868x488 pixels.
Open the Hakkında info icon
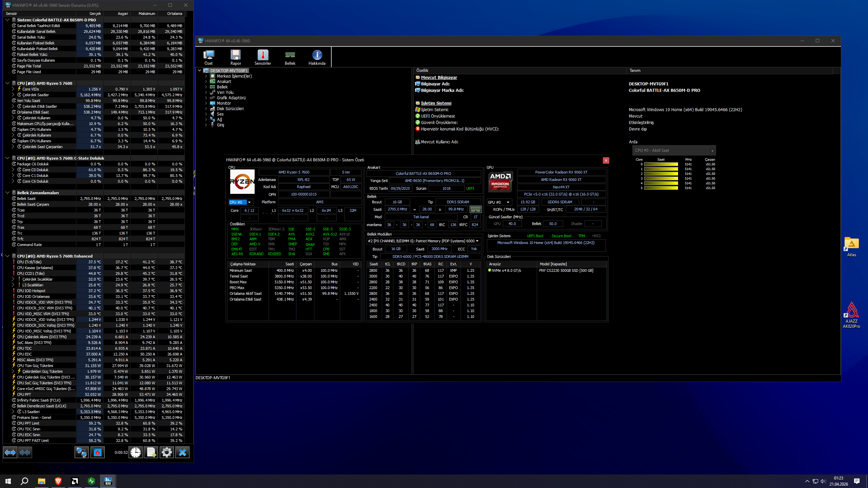point(317,57)
